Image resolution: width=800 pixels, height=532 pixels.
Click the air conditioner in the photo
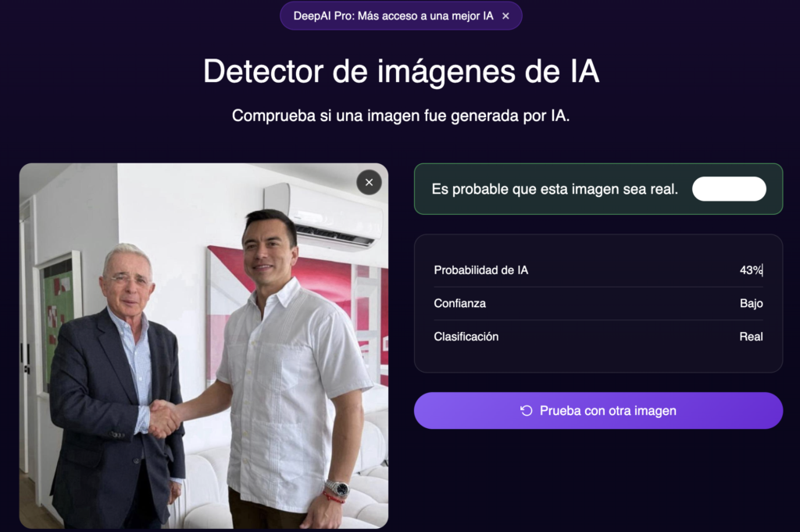(323, 216)
